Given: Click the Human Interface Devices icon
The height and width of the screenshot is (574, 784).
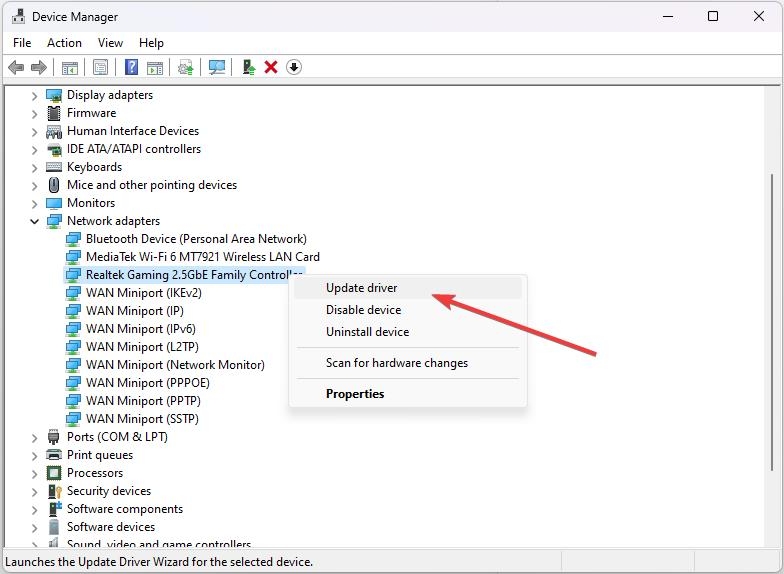Looking at the screenshot, I should (x=54, y=132).
